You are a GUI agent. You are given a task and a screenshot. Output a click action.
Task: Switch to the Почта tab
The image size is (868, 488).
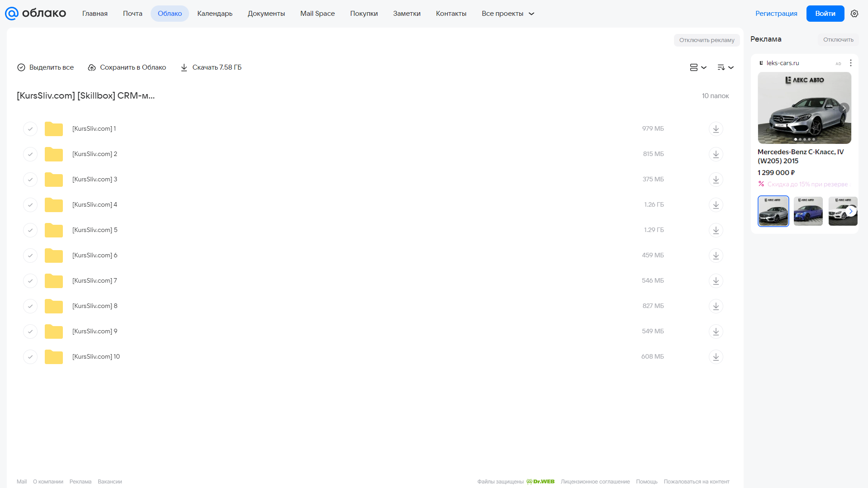[x=133, y=14]
